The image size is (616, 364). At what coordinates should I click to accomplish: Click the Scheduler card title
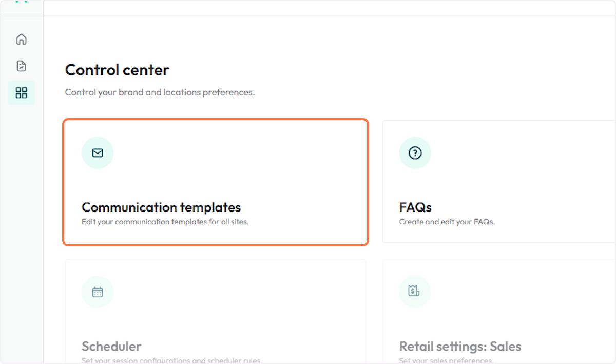tap(111, 347)
